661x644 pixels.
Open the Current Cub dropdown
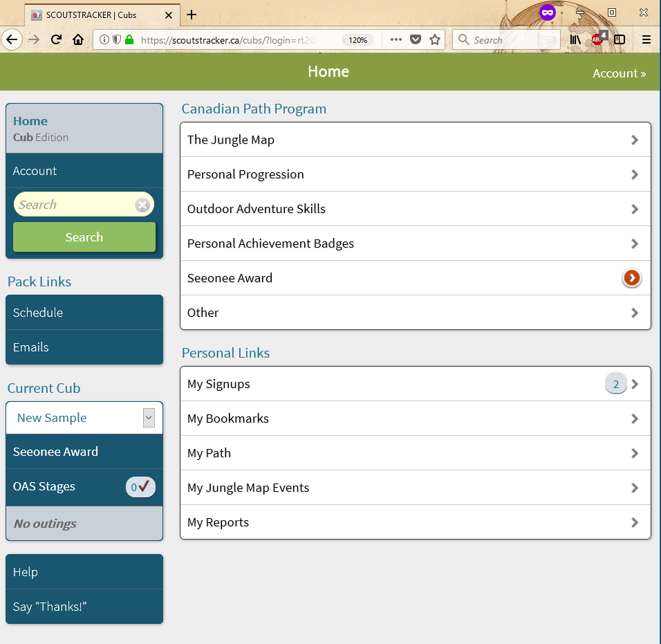[x=149, y=418]
